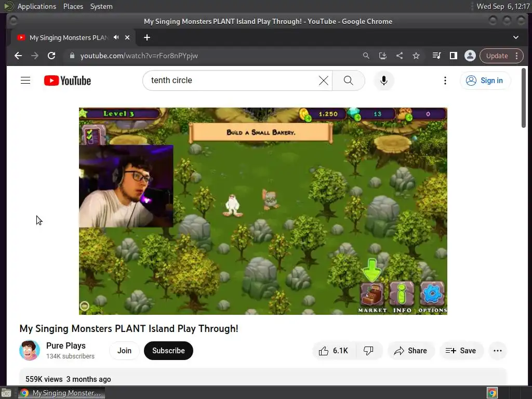Open the Pure Plays channel avatar
The width and height of the screenshot is (532, 399).
pos(30,350)
